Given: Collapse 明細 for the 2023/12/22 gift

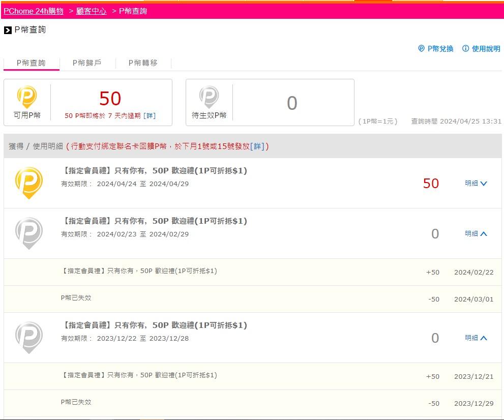Looking at the screenshot, I should [x=476, y=338].
